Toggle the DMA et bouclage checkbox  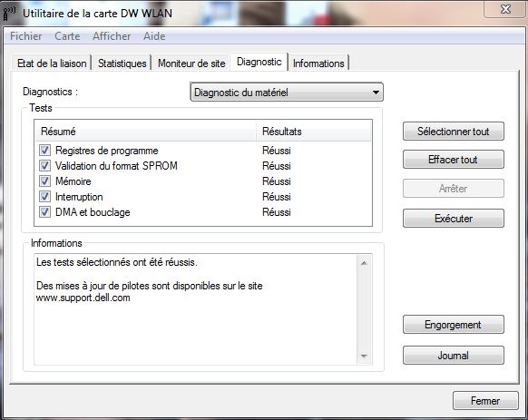44,212
